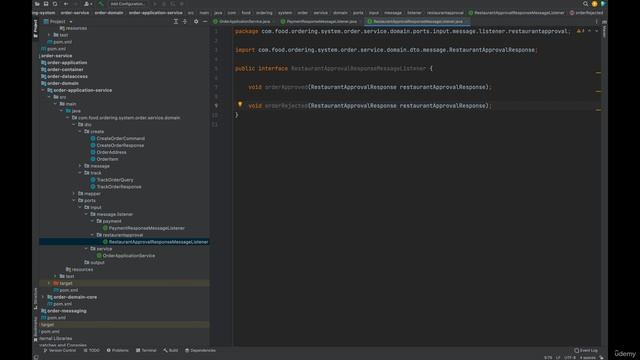Click restaurantapproval breadcrumb in navigation bar
The height and width of the screenshot is (360, 640).
point(445,13)
